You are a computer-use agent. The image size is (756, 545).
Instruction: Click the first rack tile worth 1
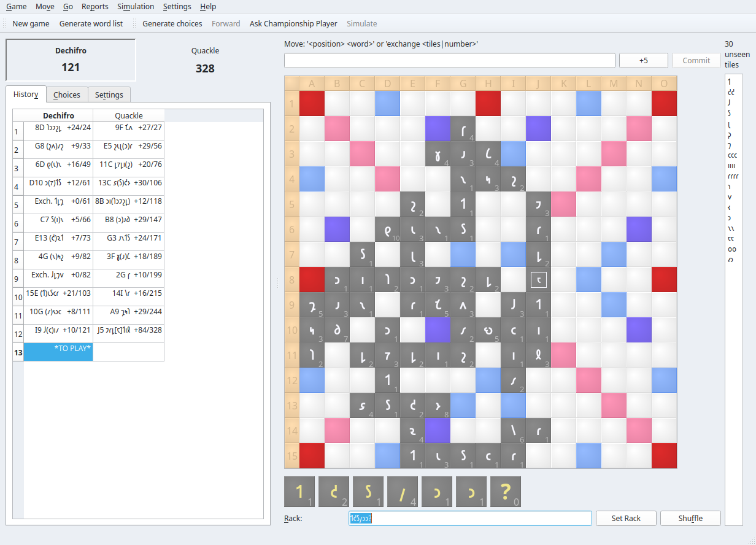[x=299, y=492]
